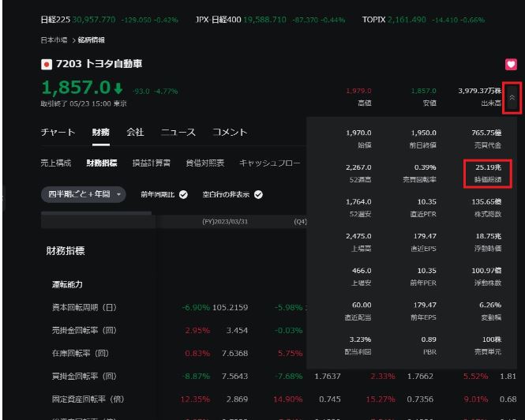Viewport: 525px width, 420px height.
Task: Click the 60.00 直近配当 value
Action: tap(362, 305)
